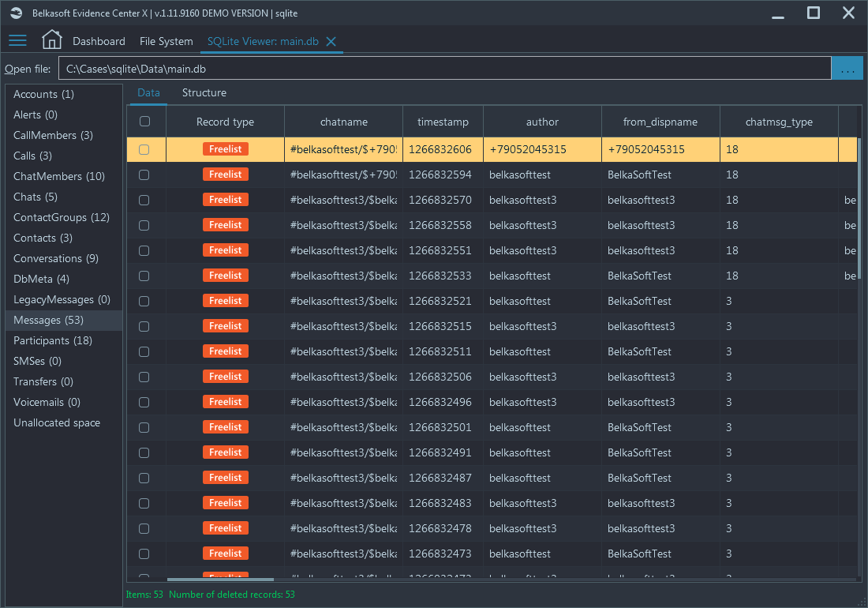Image resolution: width=868 pixels, height=608 pixels.
Task: Open the Conversations (9) table
Action: [64, 258]
